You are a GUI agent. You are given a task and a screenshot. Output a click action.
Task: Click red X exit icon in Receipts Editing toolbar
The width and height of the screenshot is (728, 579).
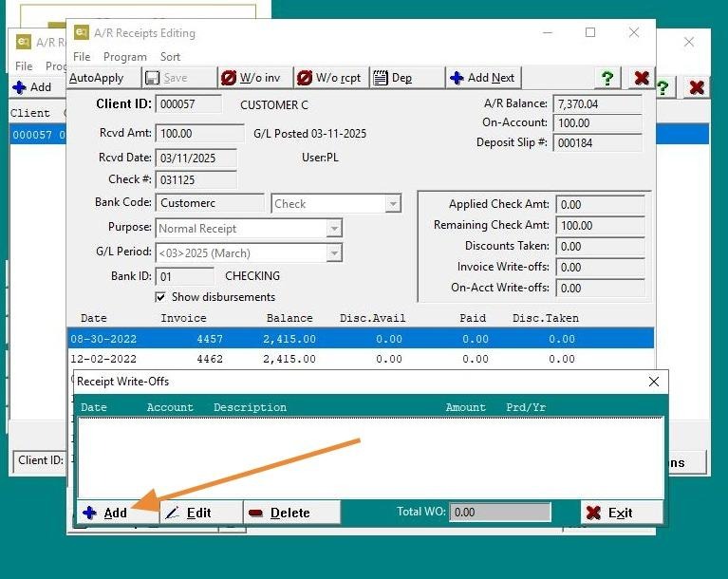point(642,78)
